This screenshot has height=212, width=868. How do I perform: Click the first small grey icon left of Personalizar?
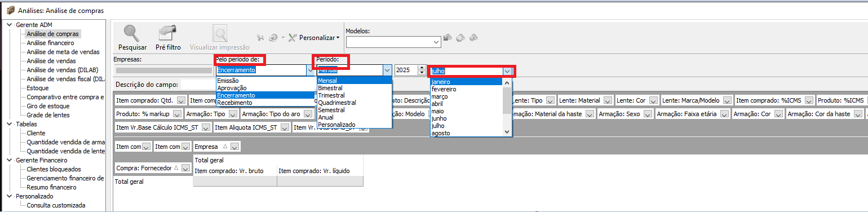(260, 38)
